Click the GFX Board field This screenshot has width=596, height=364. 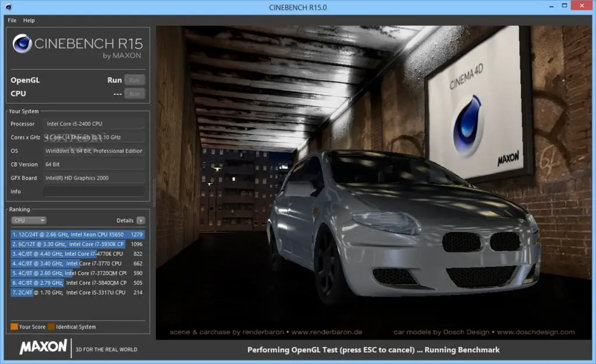pos(93,178)
